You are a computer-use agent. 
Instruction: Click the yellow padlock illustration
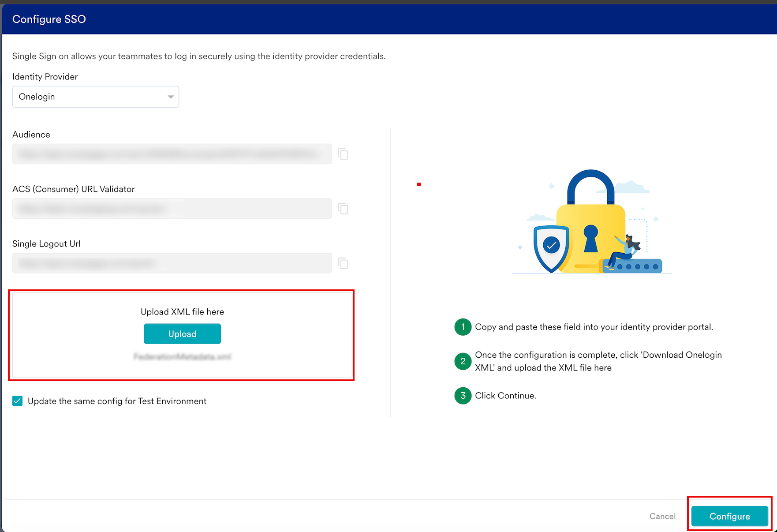(x=591, y=229)
